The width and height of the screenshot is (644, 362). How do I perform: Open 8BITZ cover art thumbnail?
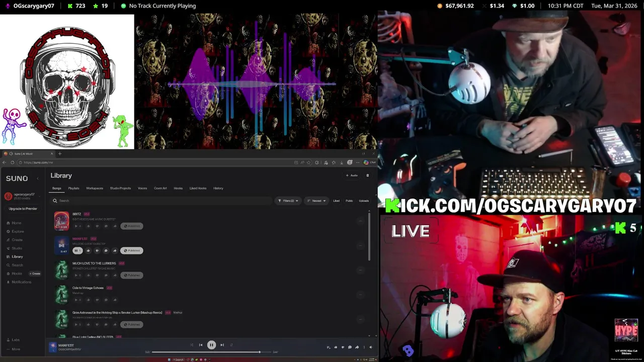click(x=61, y=221)
